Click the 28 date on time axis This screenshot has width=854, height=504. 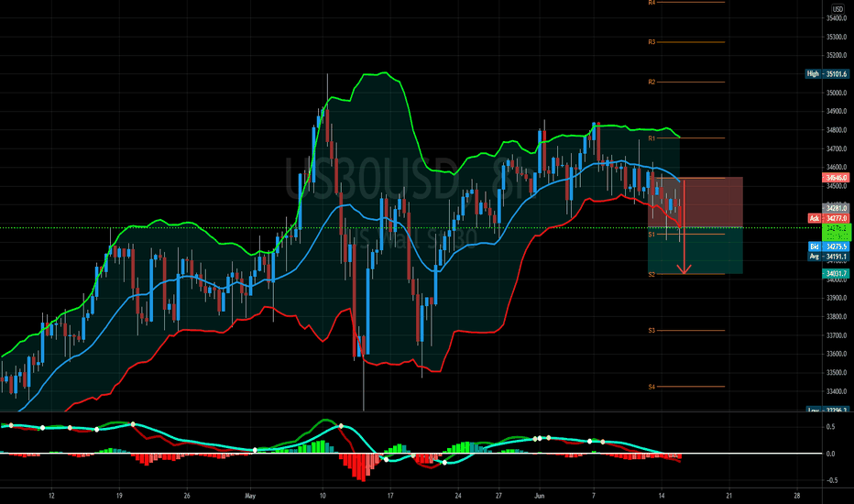click(x=797, y=496)
